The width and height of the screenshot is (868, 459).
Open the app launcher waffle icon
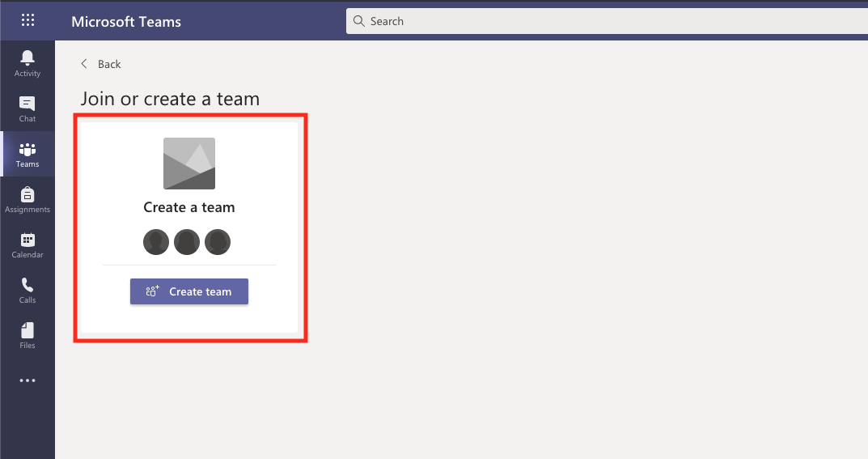28,20
